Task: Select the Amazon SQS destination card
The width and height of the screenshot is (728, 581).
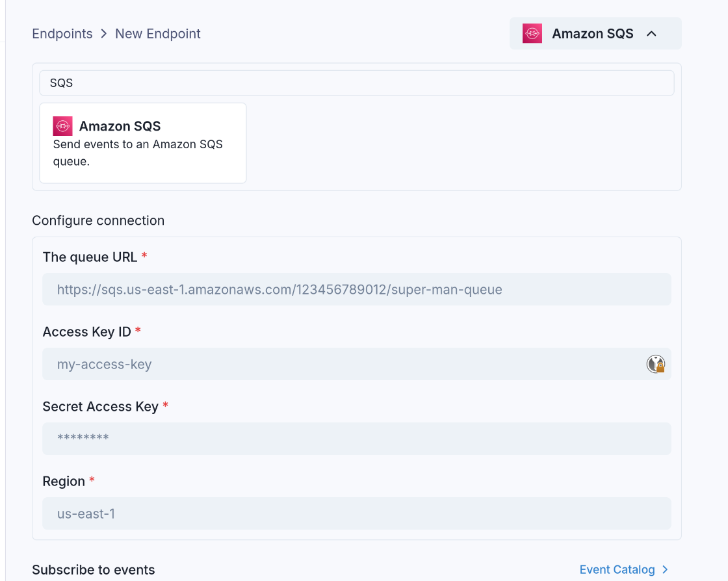Action: coord(142,142)
